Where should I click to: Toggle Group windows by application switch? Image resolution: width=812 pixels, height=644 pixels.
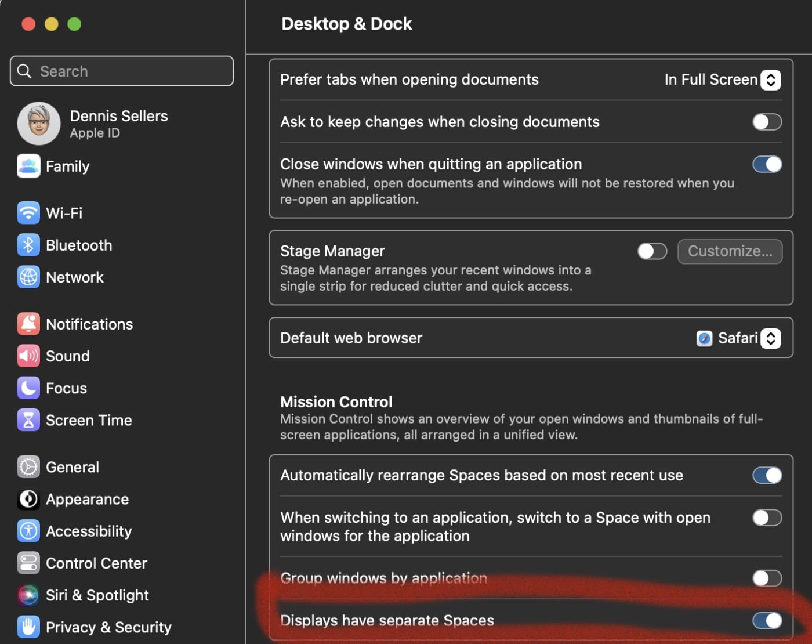point(767,578)
